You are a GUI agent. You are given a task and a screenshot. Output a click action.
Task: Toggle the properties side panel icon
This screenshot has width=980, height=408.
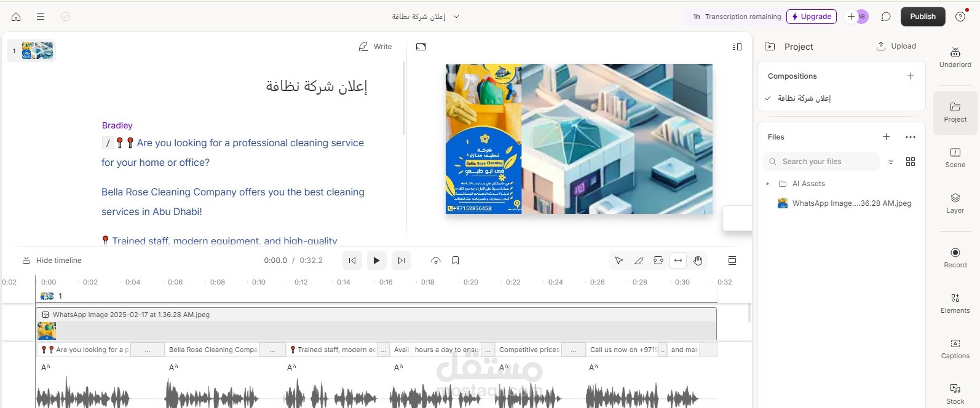(x=737, y=47)
